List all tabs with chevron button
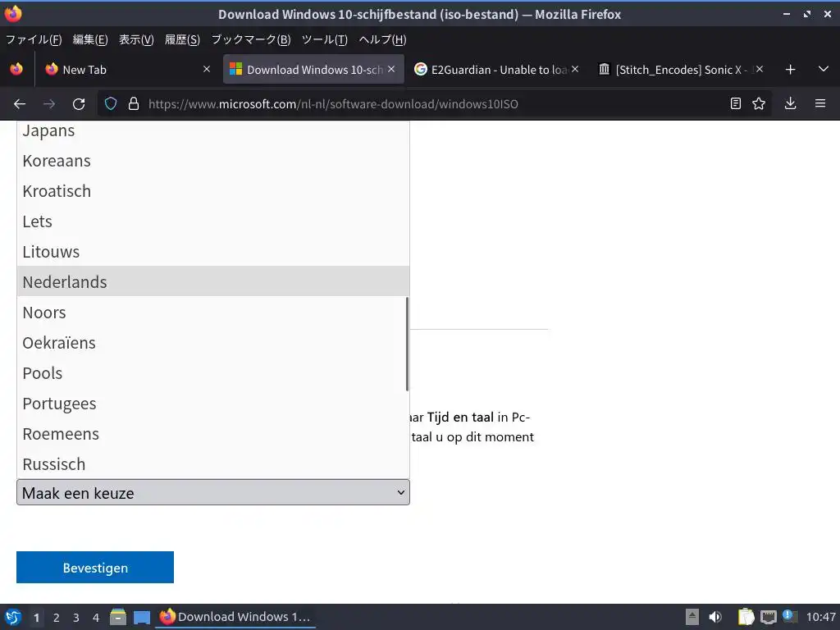Image resolution: width=840 pixels, height=630 pixels. (x=824, y=69)
